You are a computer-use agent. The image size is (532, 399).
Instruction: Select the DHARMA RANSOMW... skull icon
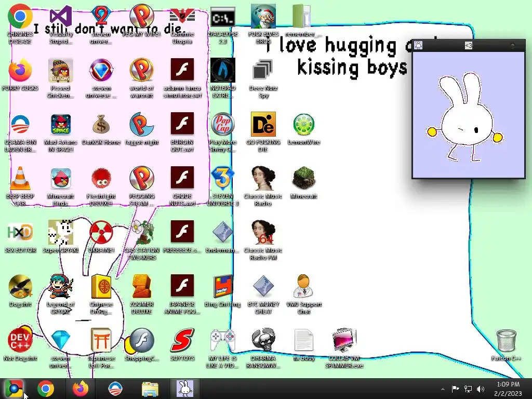263,340
